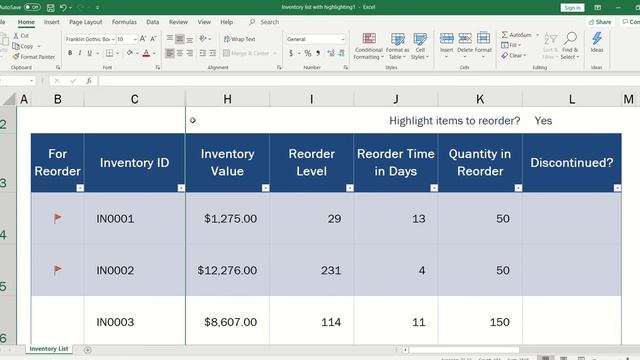Click the Fill Color bucket
The height and width of the screenshot is (360, 640).
point(130,53)
